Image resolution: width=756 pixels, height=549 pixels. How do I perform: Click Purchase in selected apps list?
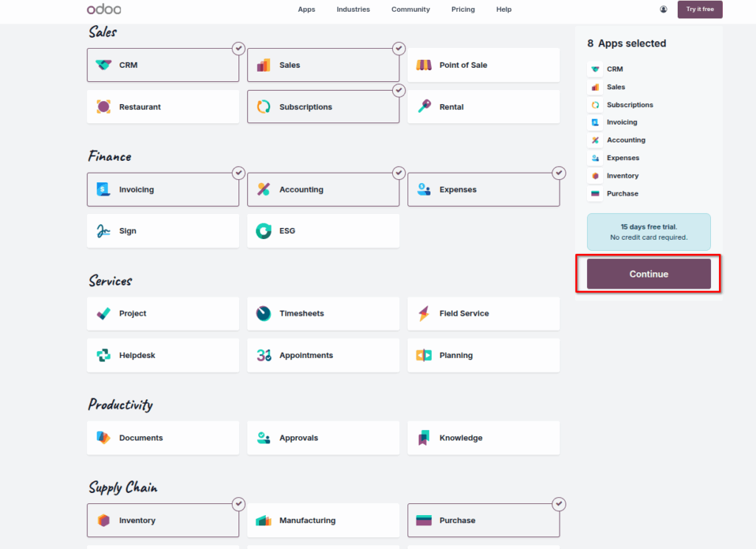point(622,193)
